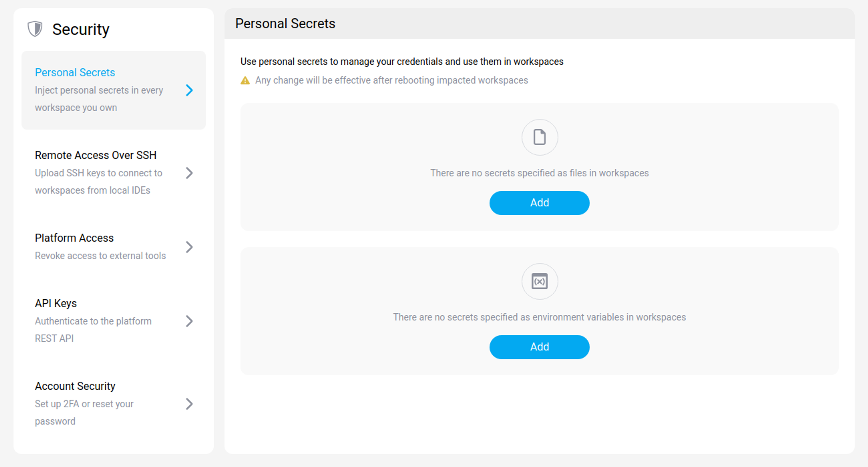Click the Personal Secrets page header
868x467 pixels.
285,23
